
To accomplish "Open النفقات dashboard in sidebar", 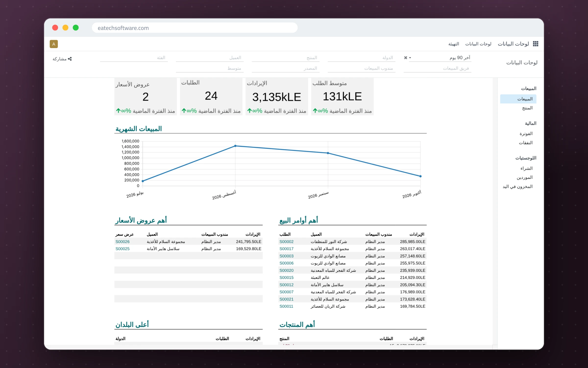I will tap(526, 143).
